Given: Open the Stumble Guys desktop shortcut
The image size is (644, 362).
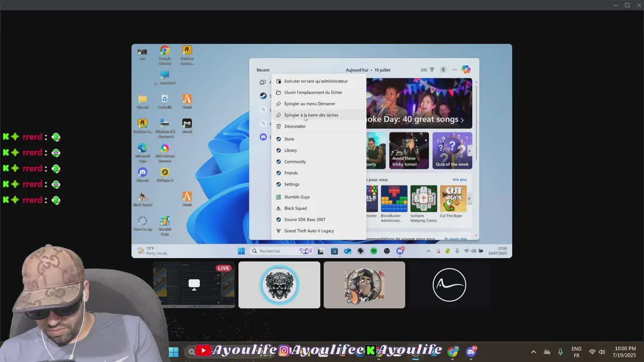Looking at the screenshot, I should [165, 226].
